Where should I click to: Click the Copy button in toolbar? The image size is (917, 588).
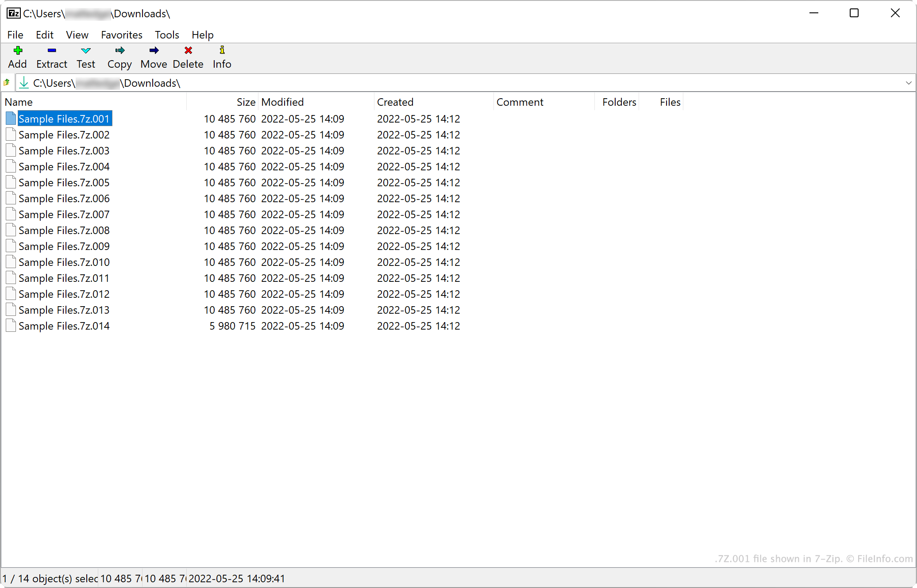point(118,57)
